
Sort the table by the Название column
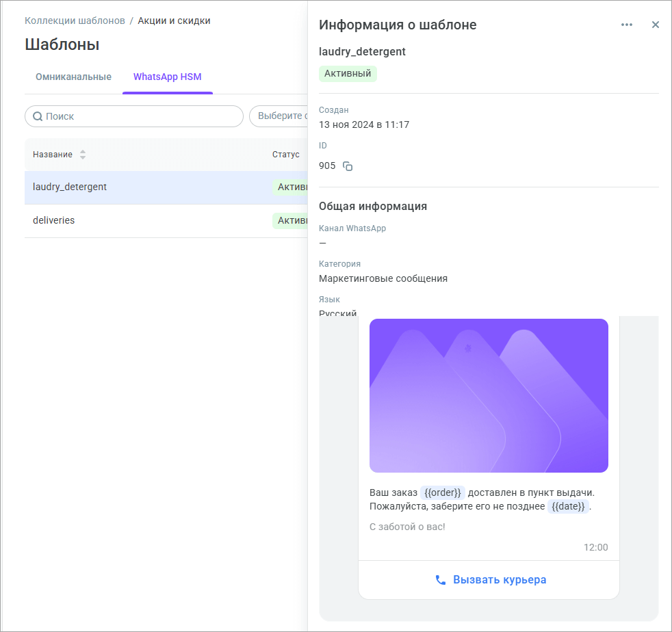(83, 155)
